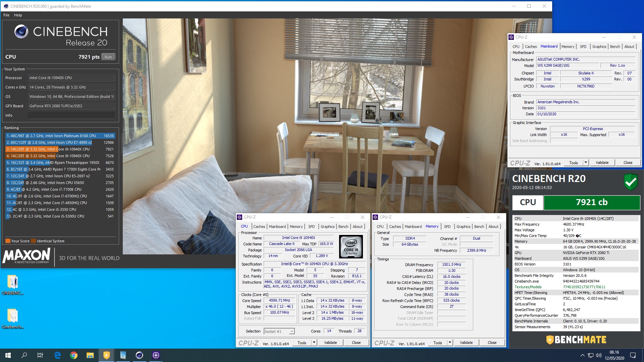644x362 pixels.
Task: Open the taskbar app next to BenchMate
Action: tap(123, 355)
